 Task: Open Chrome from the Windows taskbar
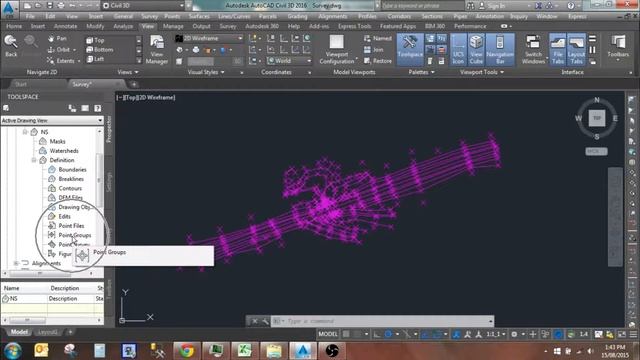pyautogui.click(x=187, y=351)
